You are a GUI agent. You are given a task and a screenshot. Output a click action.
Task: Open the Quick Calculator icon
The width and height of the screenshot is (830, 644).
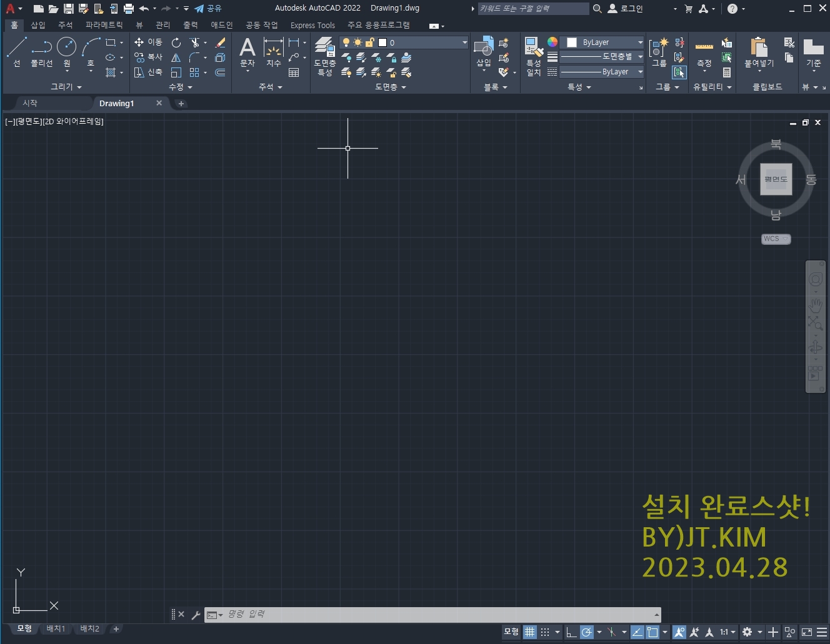[726, 72]
